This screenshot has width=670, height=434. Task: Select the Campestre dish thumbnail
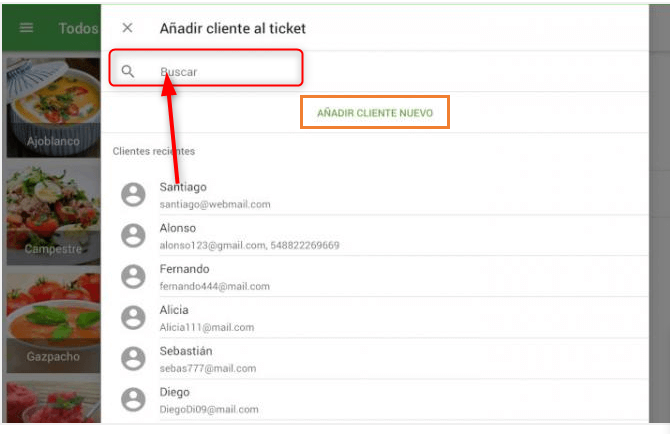pos(50,212)
